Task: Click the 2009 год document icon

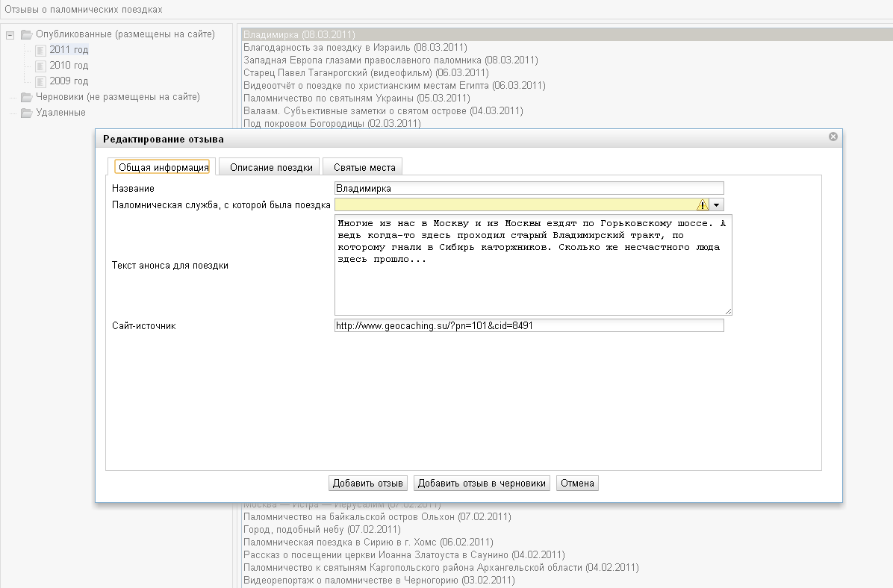Action: [40, 81]
